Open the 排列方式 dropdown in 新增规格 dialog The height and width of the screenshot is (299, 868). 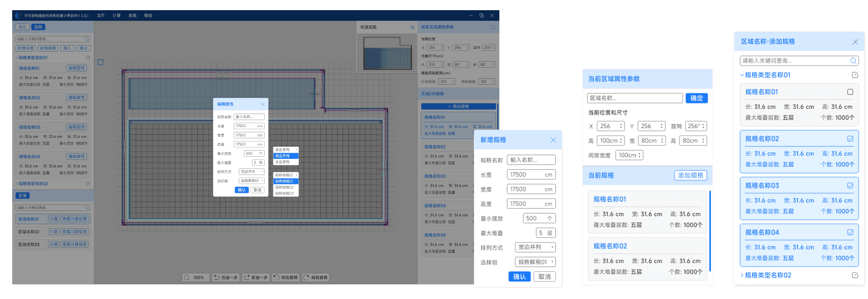pyautogui.click(x=535, y=247)
